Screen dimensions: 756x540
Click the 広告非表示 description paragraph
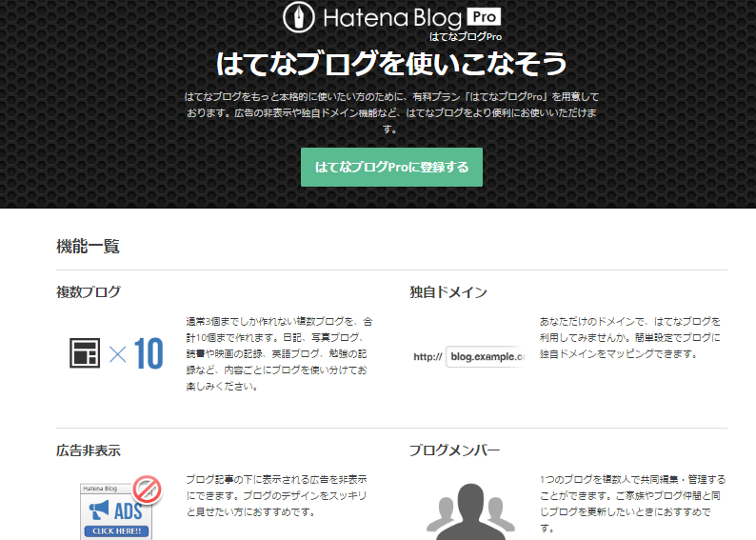(x=277, y=495)
